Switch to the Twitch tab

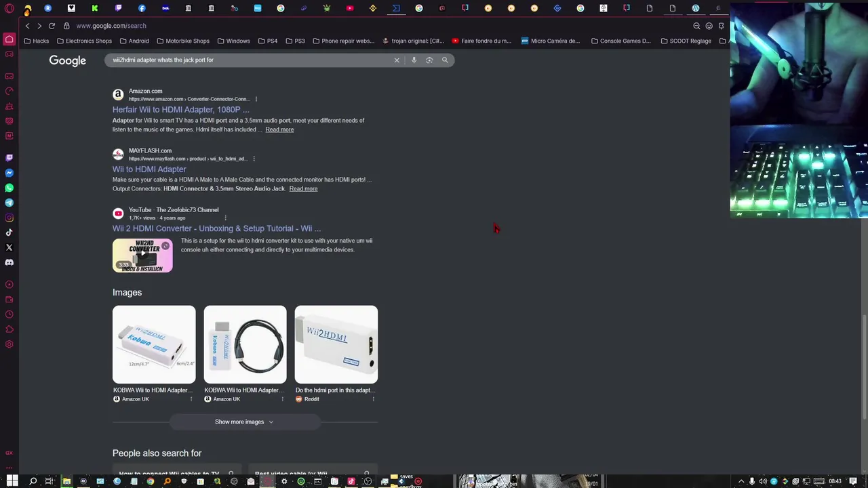[x=118, y=8]
